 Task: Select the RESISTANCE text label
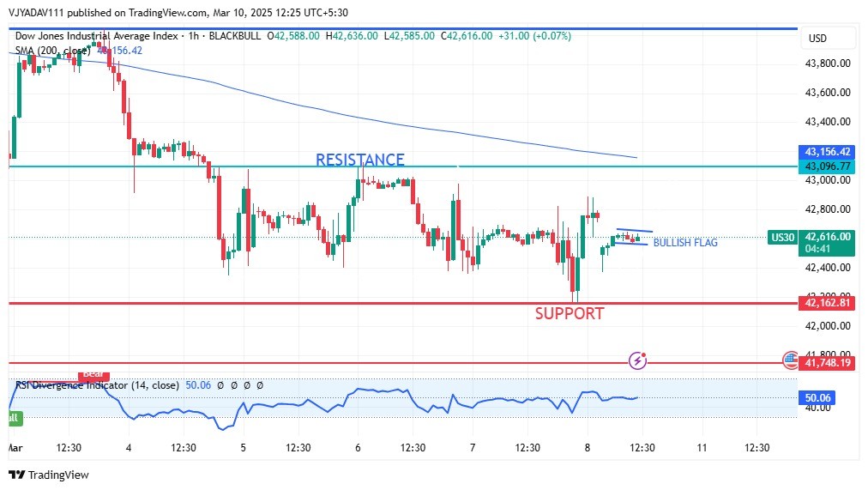(359, 160)
